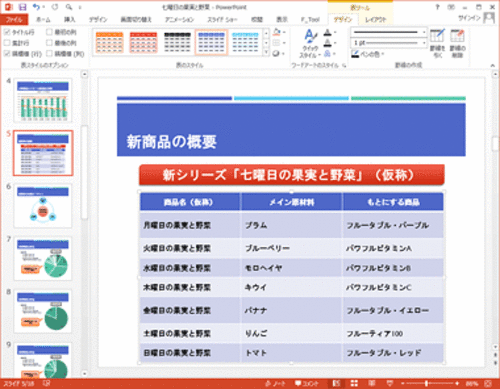The image size is (500, 389).
Task: Open the Shading paint bucket icon
Action: click(x=277, y=32)
